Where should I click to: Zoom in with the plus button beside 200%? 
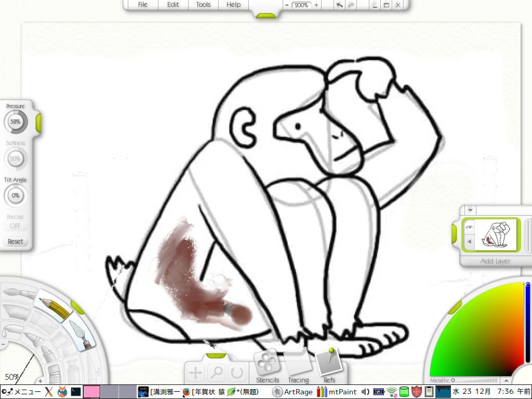pyautogui.click(x=316, y=5)
